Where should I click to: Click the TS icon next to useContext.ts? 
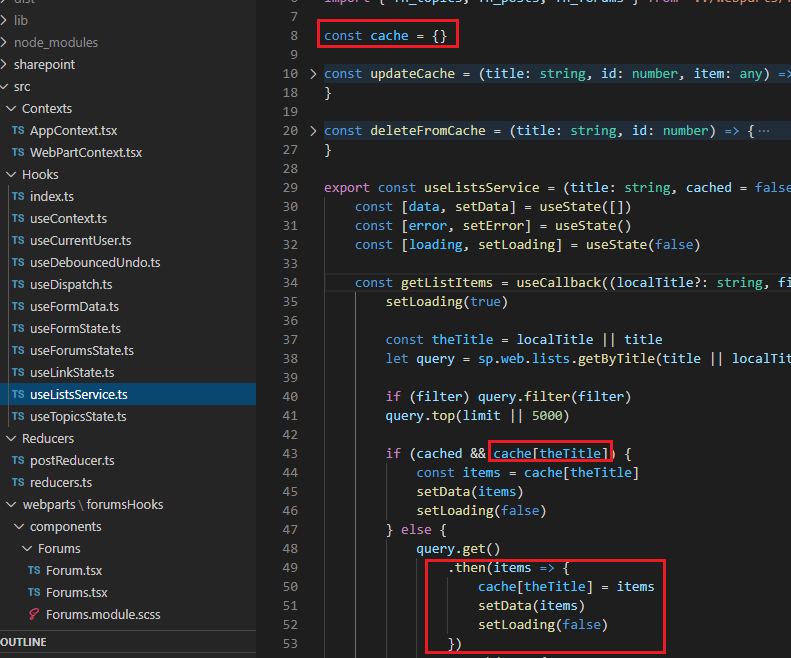pyautogui.click(x=18, y=219)
